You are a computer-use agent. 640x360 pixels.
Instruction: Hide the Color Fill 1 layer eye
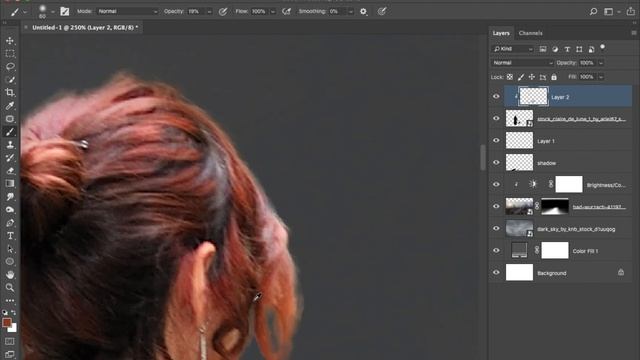[496, 251]
